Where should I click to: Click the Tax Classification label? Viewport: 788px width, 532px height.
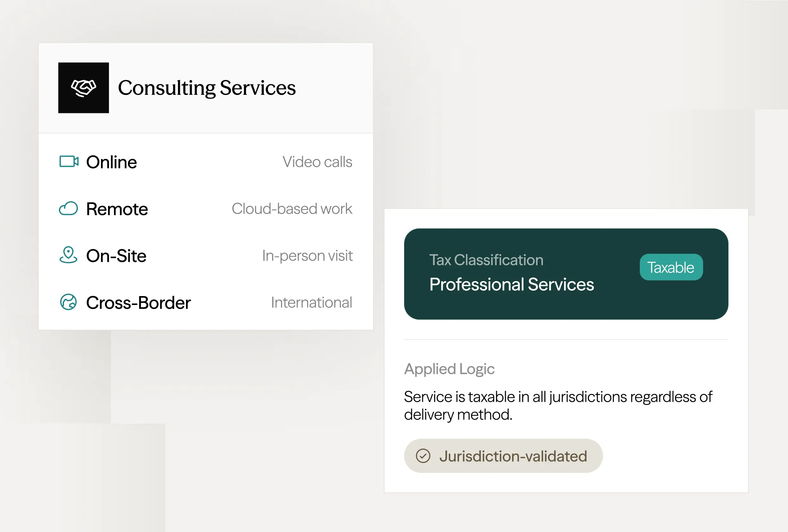pyautogui.click(x=486, y=260)
